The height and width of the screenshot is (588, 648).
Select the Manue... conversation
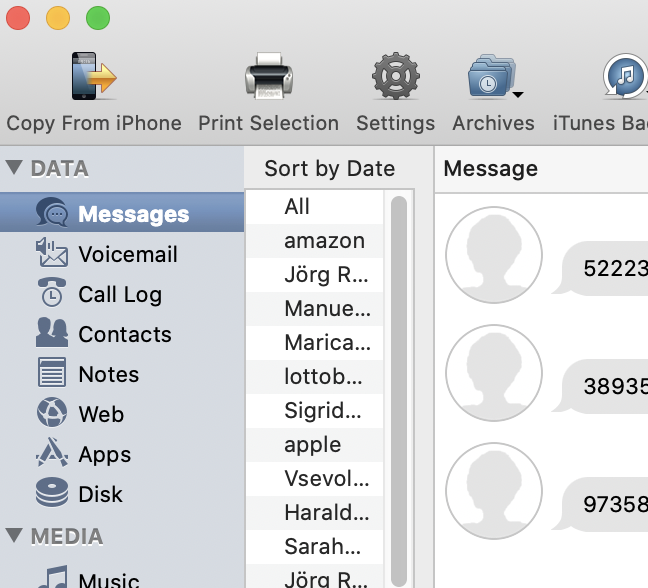pos(315,309)
